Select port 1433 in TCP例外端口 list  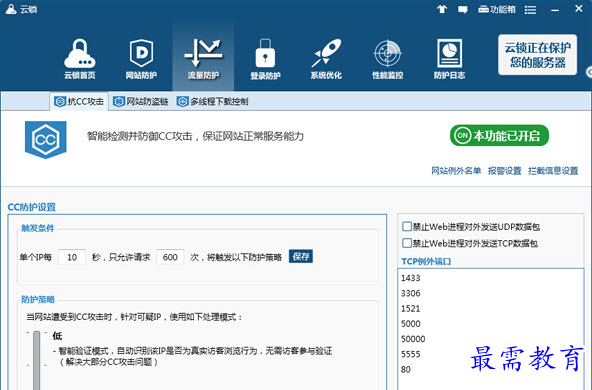point(411,278)
